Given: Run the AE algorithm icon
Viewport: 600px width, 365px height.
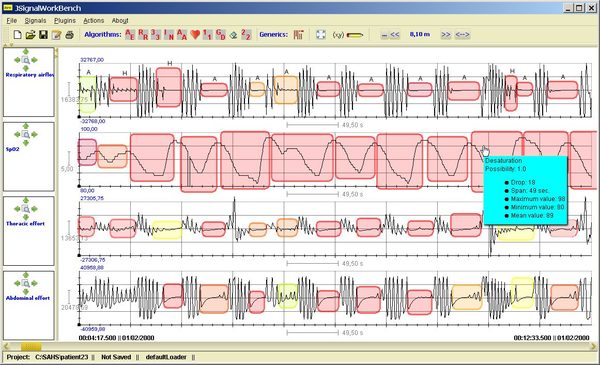Looking at the screenshot, I should pyautogui.click(x=130, y=34).
